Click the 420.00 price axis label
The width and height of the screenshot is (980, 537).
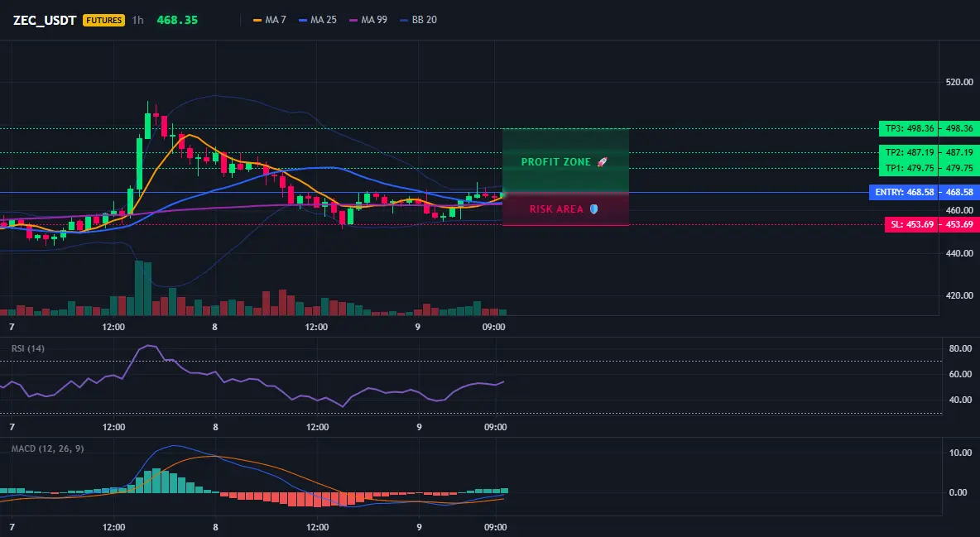click(x=959, y=295)
